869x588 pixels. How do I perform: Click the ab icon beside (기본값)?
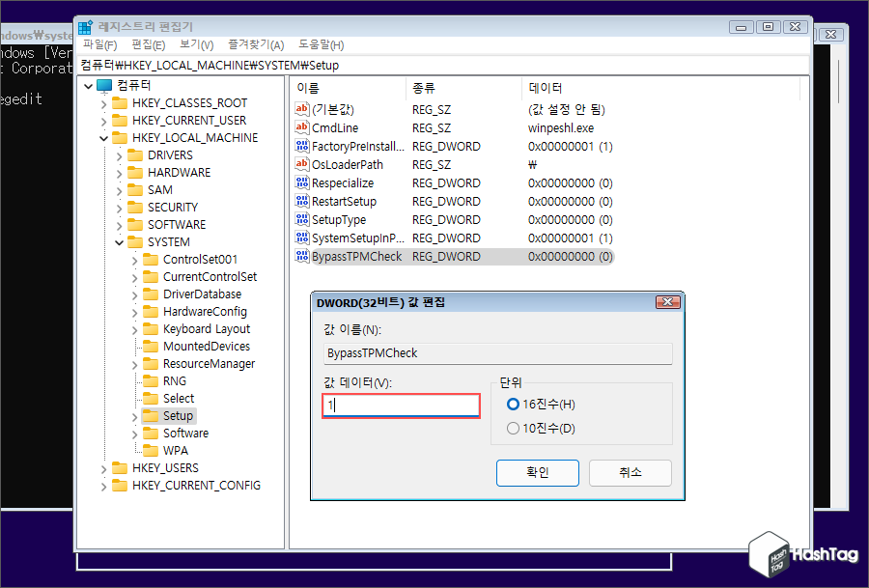(301, 109)
